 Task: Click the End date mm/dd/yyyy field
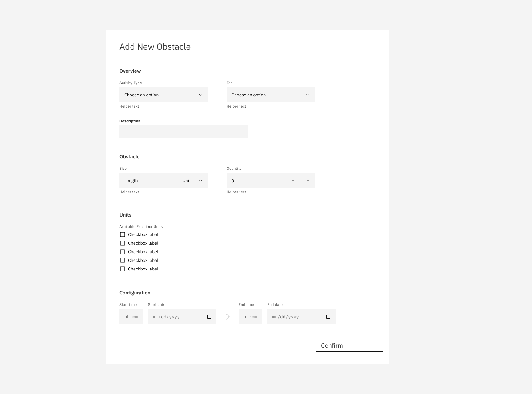pos(301,317)
